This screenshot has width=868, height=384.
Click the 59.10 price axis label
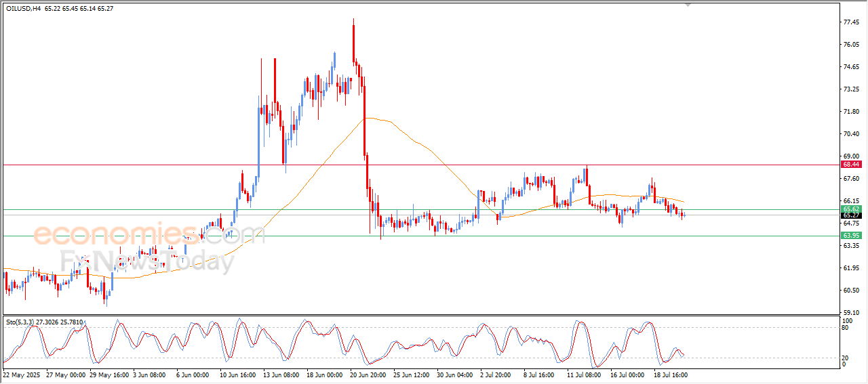852,313
